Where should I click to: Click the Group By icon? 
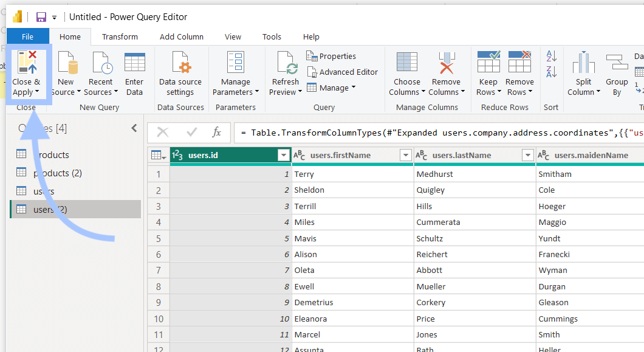pyautogui.click(x=617, y=63)
